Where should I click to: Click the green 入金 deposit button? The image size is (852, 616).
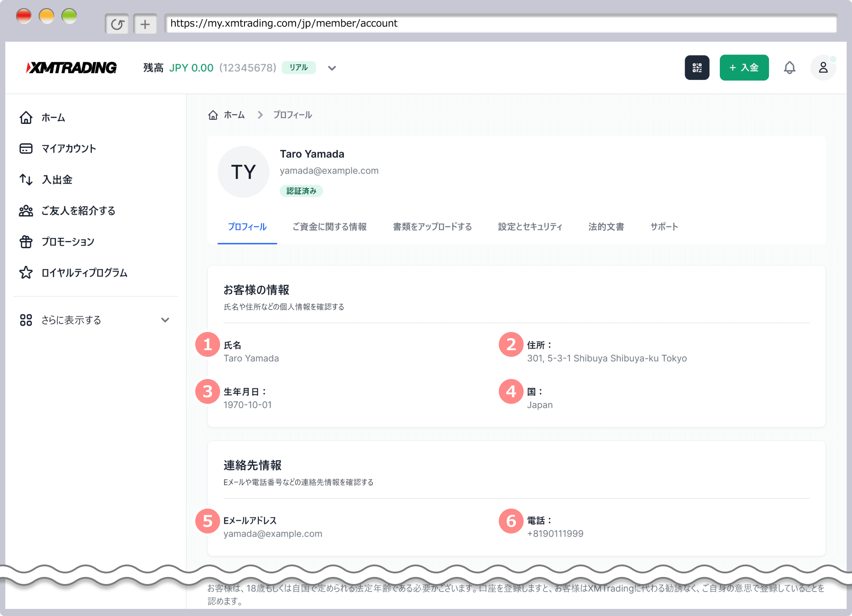tap(744, 67)
